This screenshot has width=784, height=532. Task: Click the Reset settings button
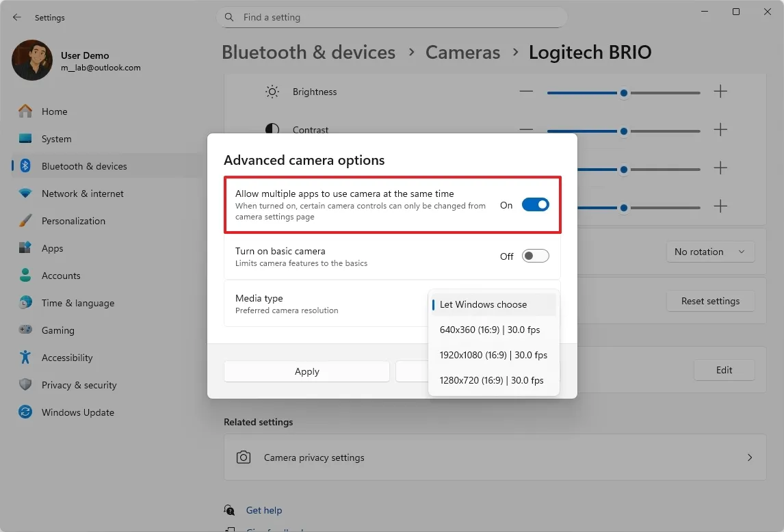point(710,301)
